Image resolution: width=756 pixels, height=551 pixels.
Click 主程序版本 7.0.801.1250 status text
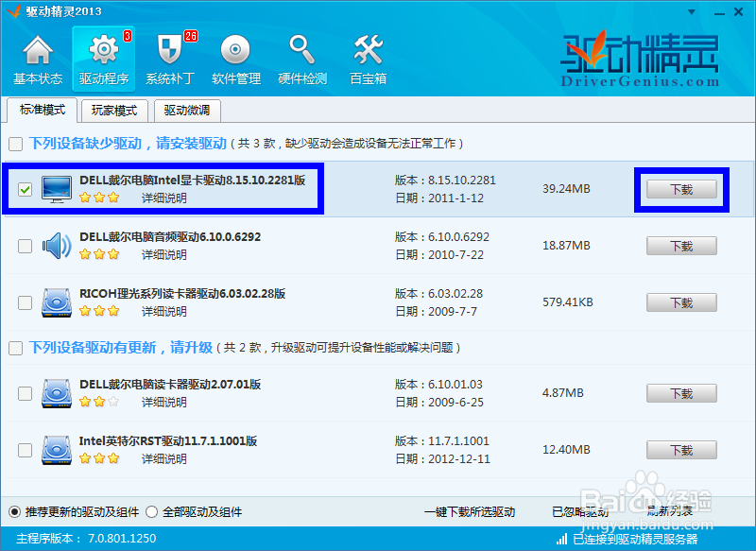(86, 539)
